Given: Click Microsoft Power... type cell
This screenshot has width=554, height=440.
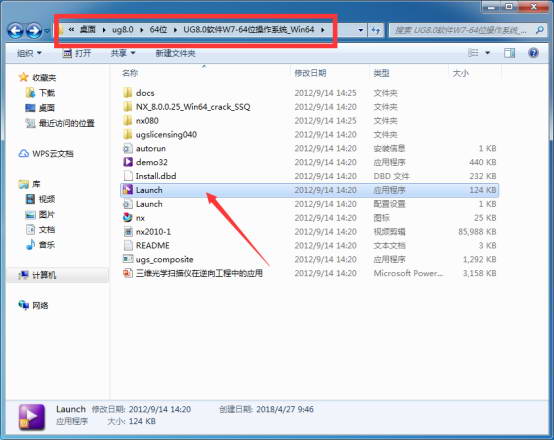Looking at the screenshot, I should (x=408, y=273).
